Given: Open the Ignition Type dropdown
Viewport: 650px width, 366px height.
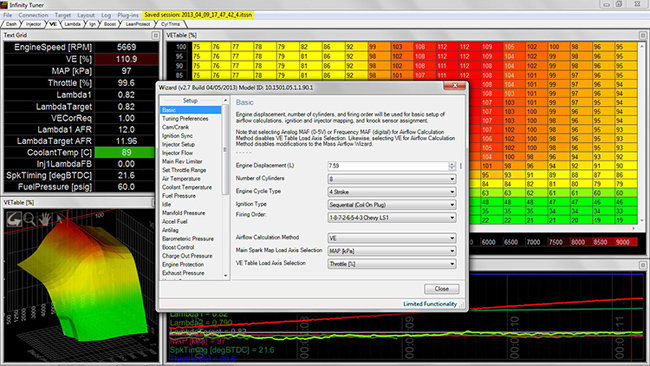Looking at the screenshot, I should 392,205.
